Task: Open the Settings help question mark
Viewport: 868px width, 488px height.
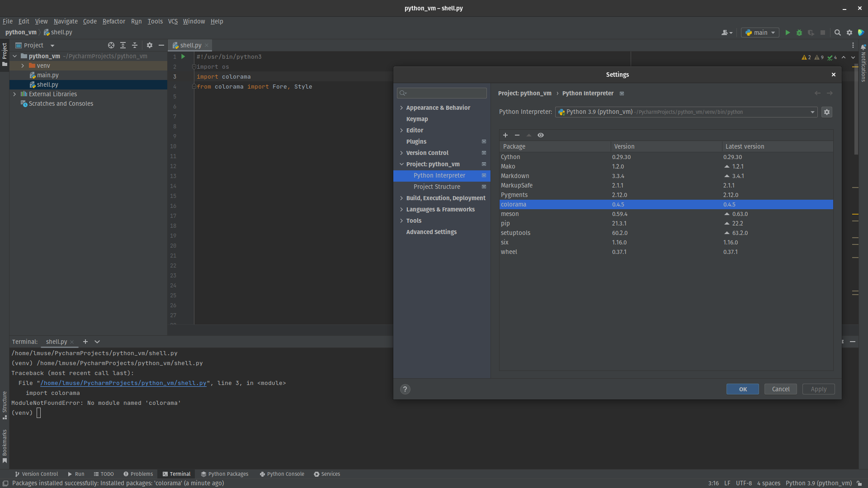Action: click(405, 389)
